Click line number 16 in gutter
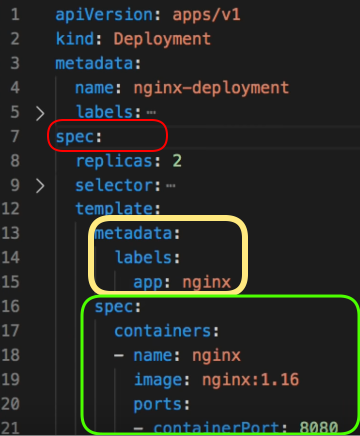 11,306
